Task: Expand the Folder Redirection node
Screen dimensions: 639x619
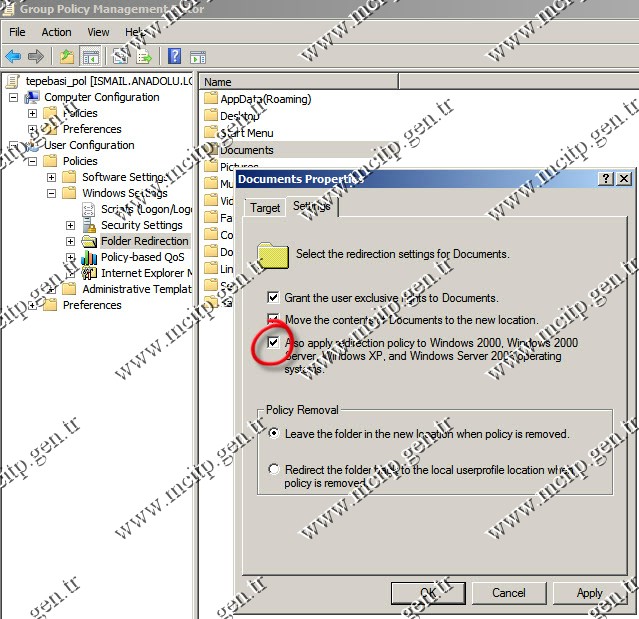Action: click(71, 241)
